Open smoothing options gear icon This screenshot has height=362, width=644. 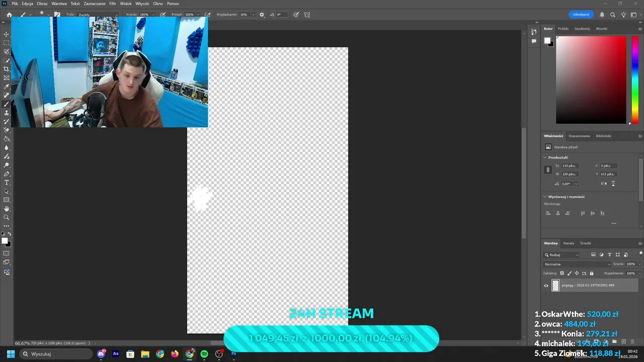pyautogui.click(x=262, y=15)
